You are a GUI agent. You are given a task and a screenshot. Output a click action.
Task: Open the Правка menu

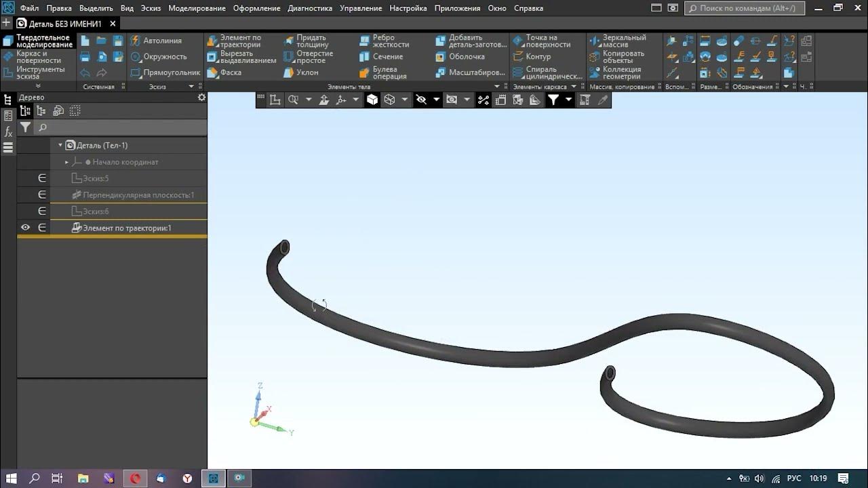59,8
